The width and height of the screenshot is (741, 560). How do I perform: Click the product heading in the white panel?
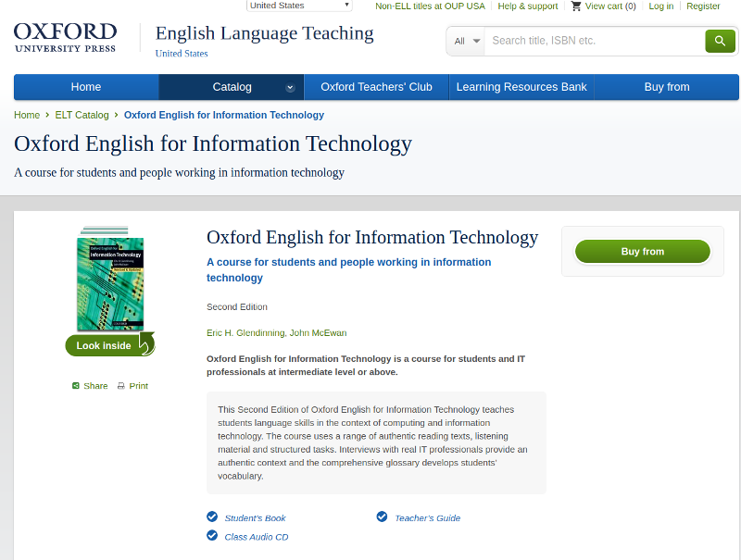coord(372,238)
